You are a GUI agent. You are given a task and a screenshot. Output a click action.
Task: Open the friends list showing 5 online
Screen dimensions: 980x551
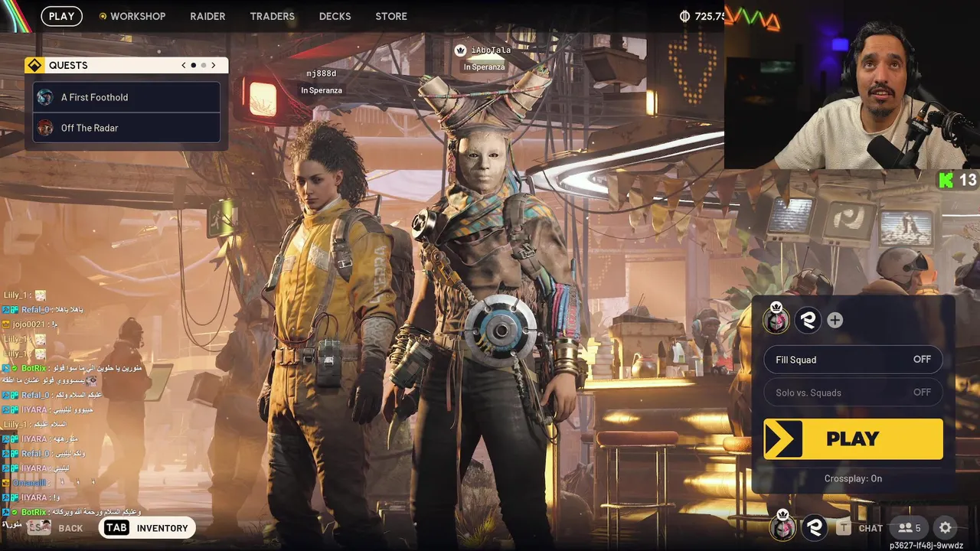(909, 528)
